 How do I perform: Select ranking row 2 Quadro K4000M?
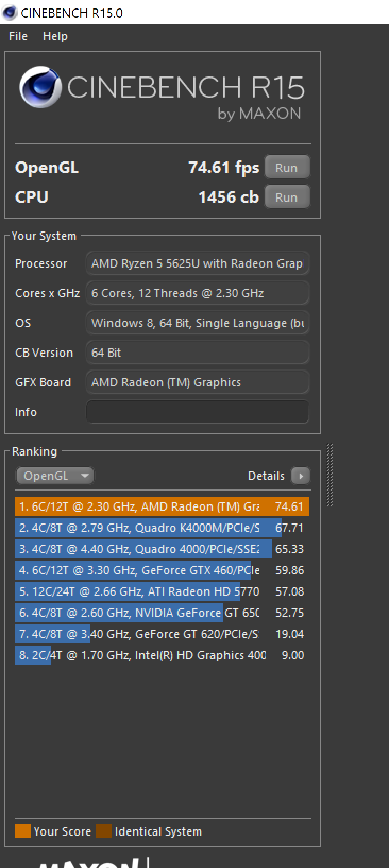[x=162, y=528]
